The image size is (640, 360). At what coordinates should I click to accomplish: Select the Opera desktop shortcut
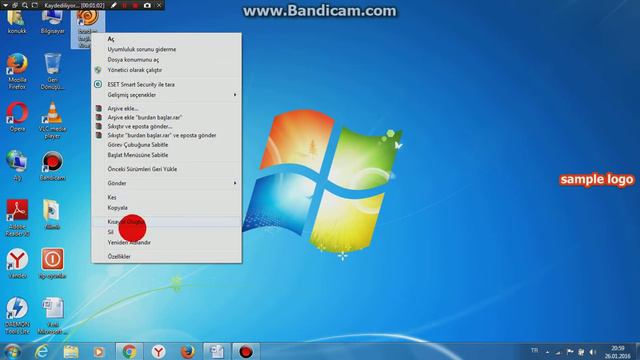tap(17, 117)
